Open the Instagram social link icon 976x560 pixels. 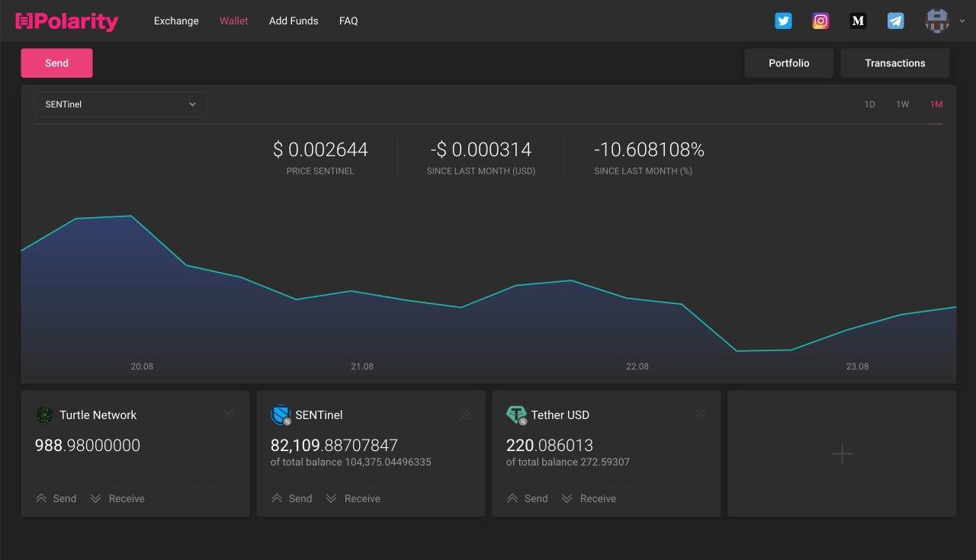pyautogui.click(x=820, y=21)
